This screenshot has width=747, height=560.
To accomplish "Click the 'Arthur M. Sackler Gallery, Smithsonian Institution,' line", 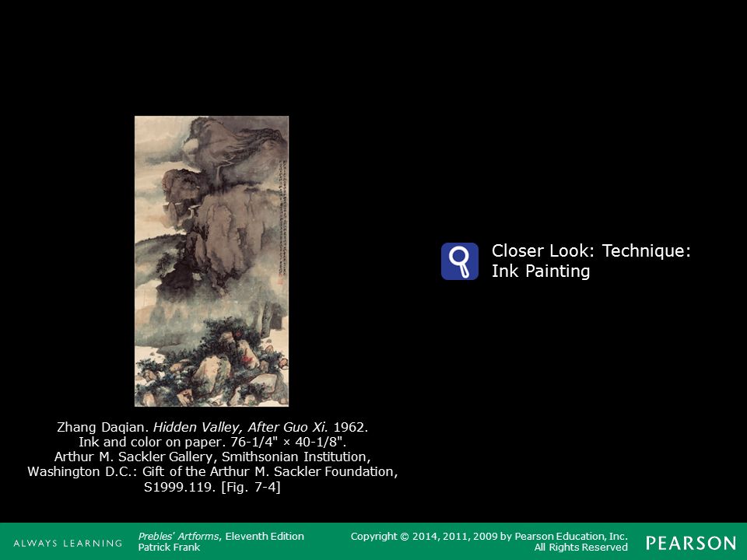I will pos(212,457).
